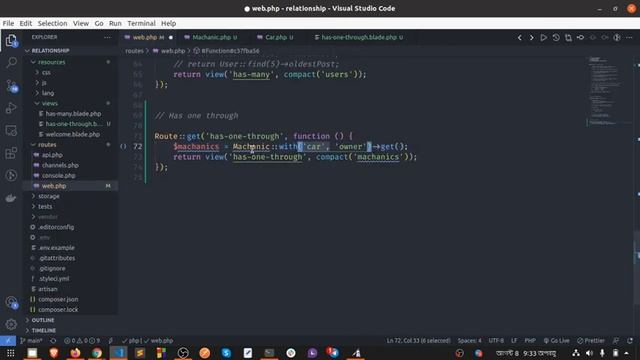Open Source Control view in activity bar

(x=11, y=85)
